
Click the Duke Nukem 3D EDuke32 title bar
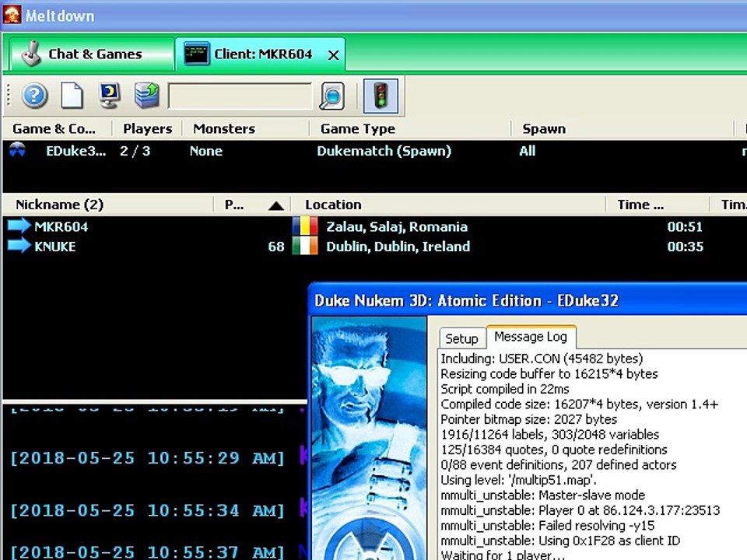click(529, 300)
